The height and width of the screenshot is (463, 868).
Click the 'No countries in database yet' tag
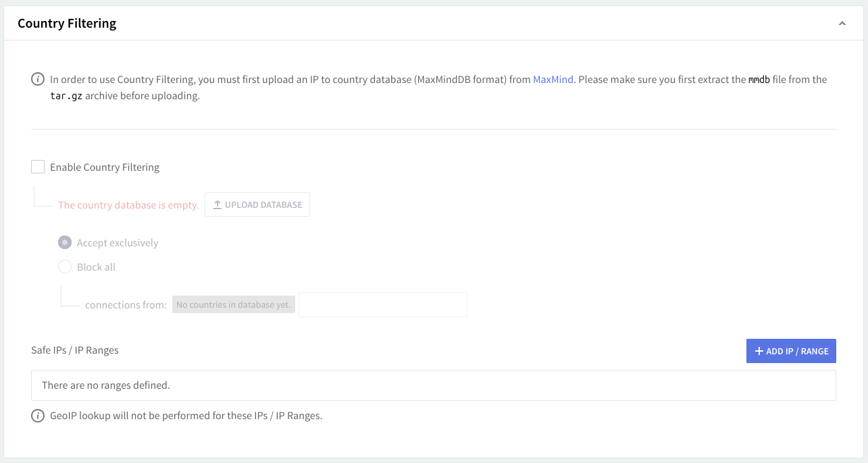click(x=233, y=305)
